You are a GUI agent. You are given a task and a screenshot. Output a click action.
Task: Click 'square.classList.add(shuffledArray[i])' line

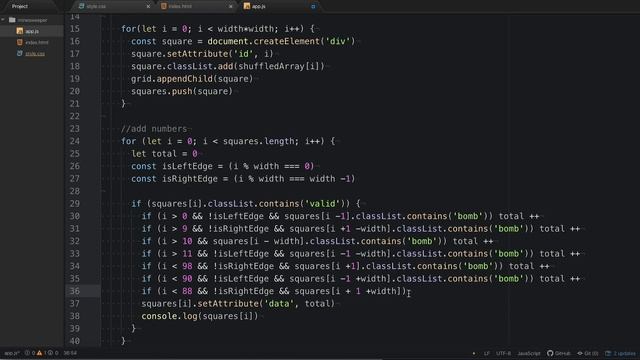[x=228, y=66]
